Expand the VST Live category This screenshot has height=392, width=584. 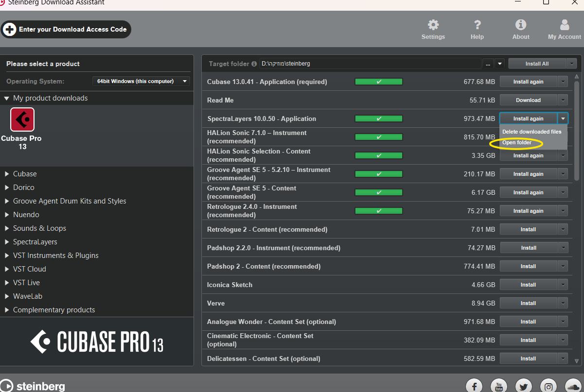click(7, 283)
